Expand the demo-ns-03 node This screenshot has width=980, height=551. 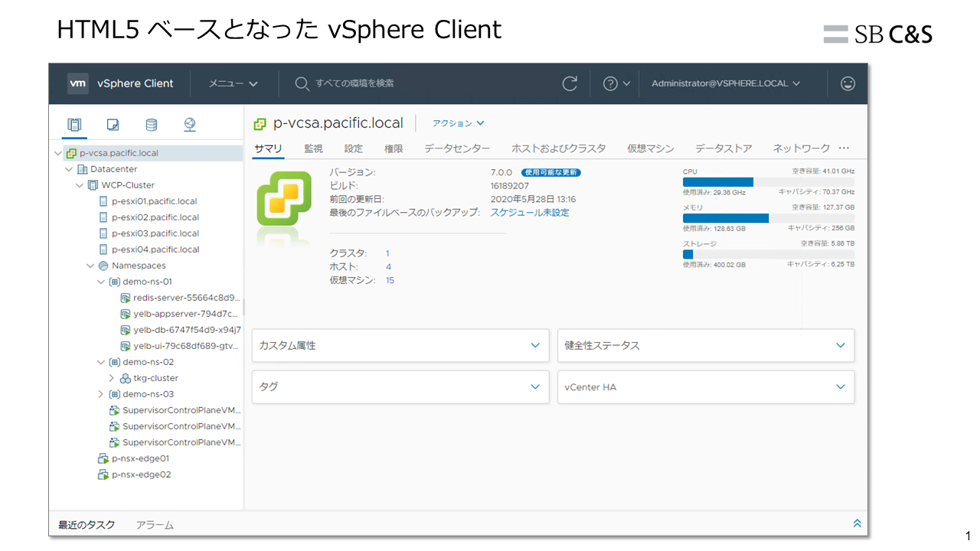coord(101,394)
